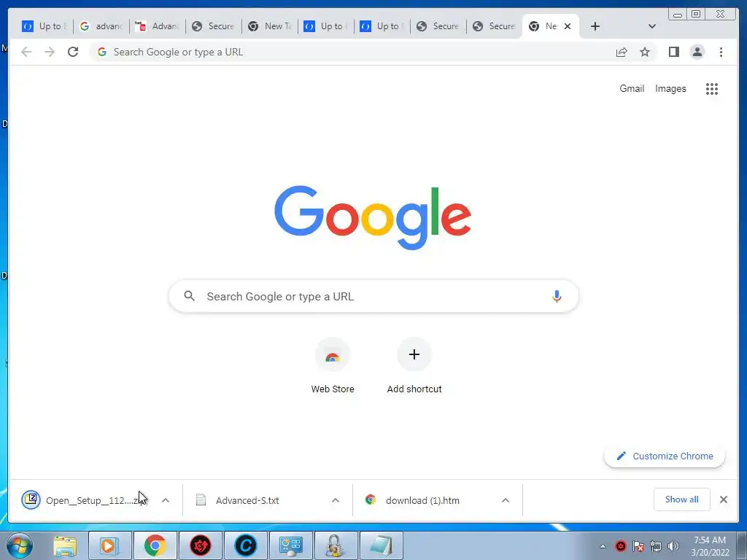This screenshot has height=560, width=747.
Task: Open the red gear app in taskbar
Action: click(x=201, y=545)
